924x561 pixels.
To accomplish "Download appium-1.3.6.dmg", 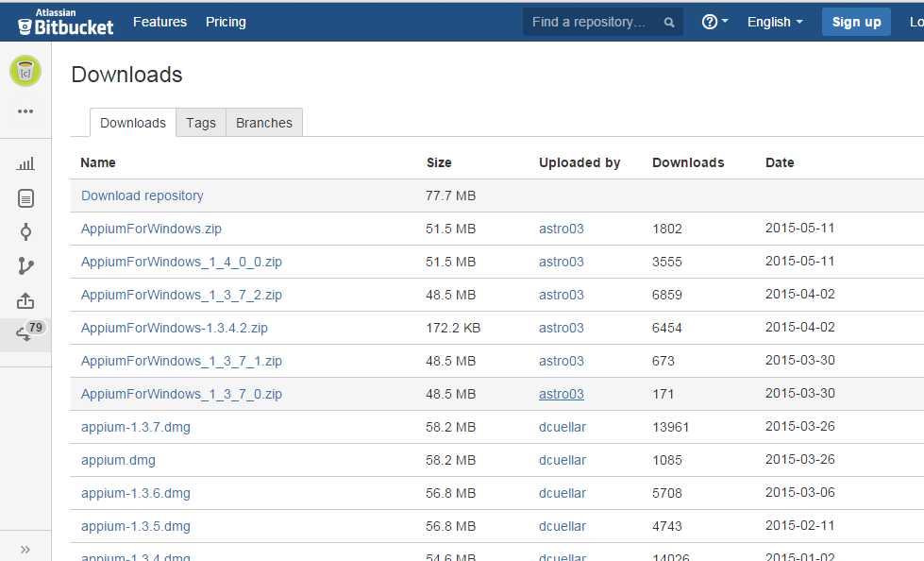I will tap(136, 493).
